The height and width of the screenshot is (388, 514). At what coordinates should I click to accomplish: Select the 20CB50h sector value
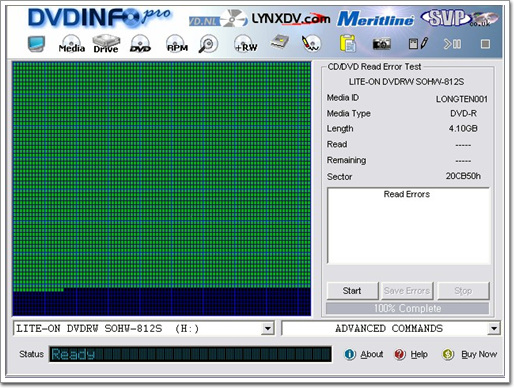click(x=463, y=176)
